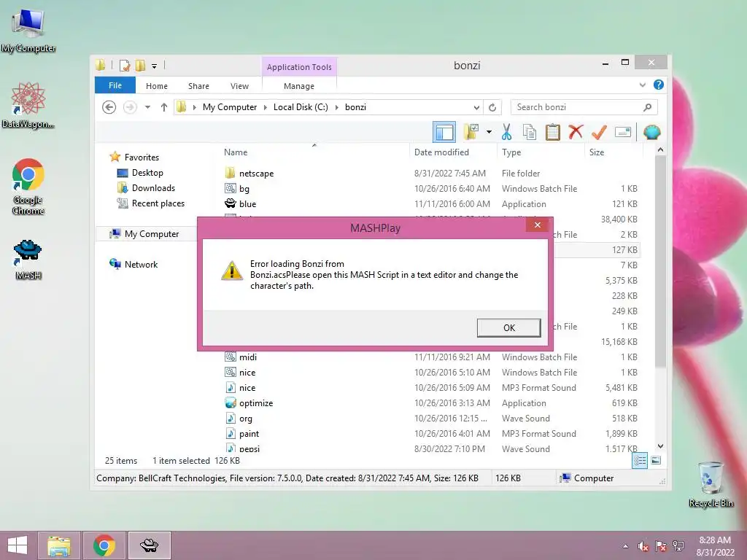
Task: Click the Cut scissors icon
Action: pos(506,132)
